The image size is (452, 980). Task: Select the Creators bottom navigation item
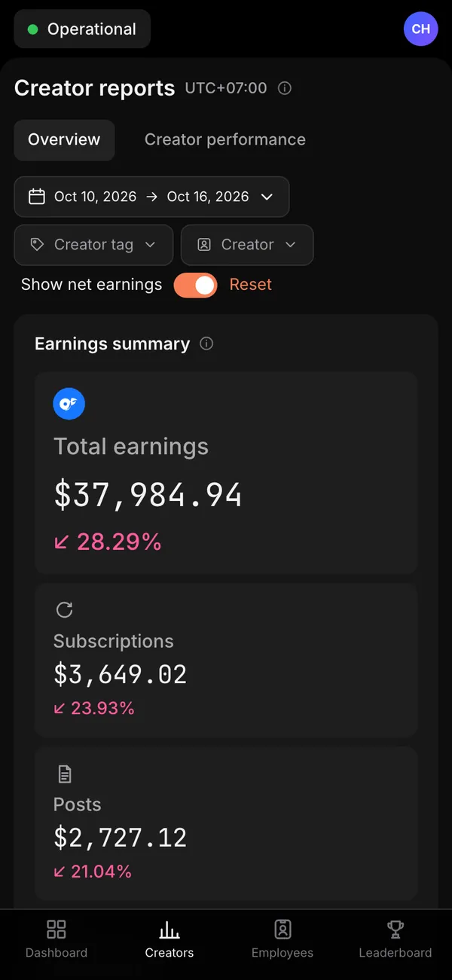[169, 938]
